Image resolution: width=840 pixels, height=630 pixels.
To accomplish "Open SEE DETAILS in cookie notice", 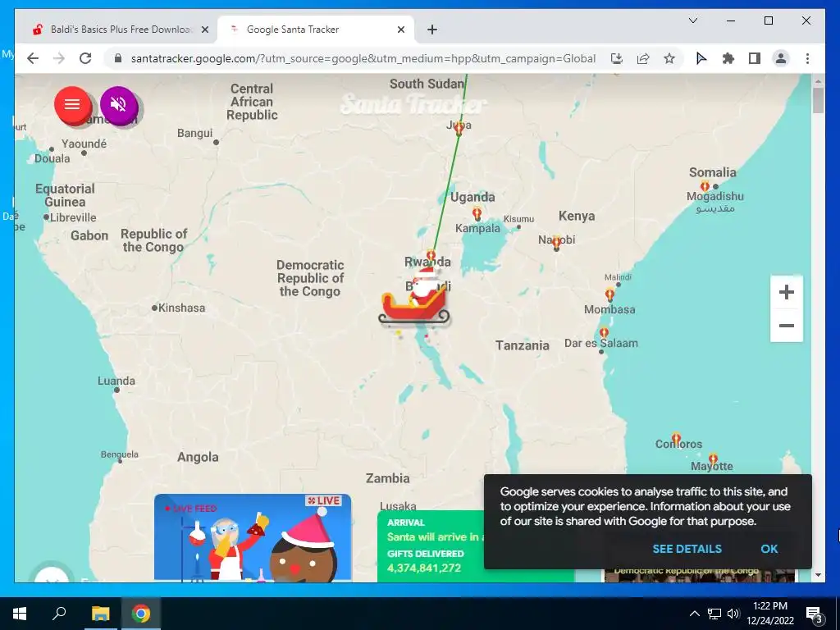I will coord(687,549).
